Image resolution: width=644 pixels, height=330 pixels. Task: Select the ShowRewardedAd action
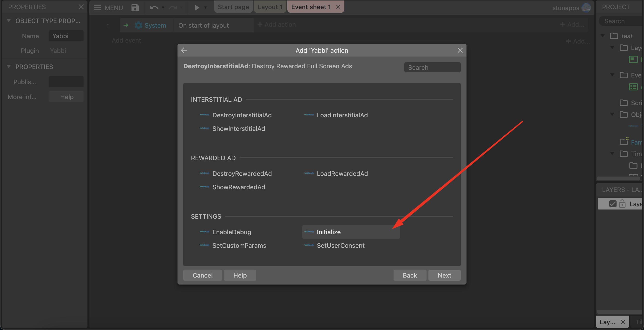pyautogui.click(x=238, y=187)
